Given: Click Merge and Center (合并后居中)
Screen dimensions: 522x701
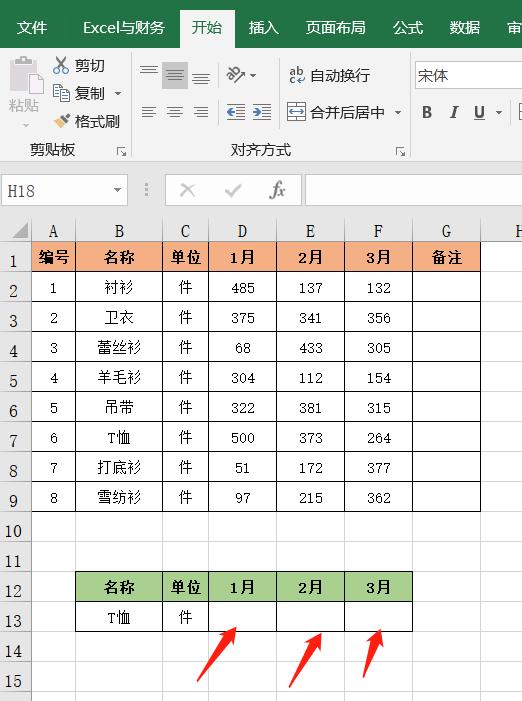Looking at the screenshot, I should 336,112.
